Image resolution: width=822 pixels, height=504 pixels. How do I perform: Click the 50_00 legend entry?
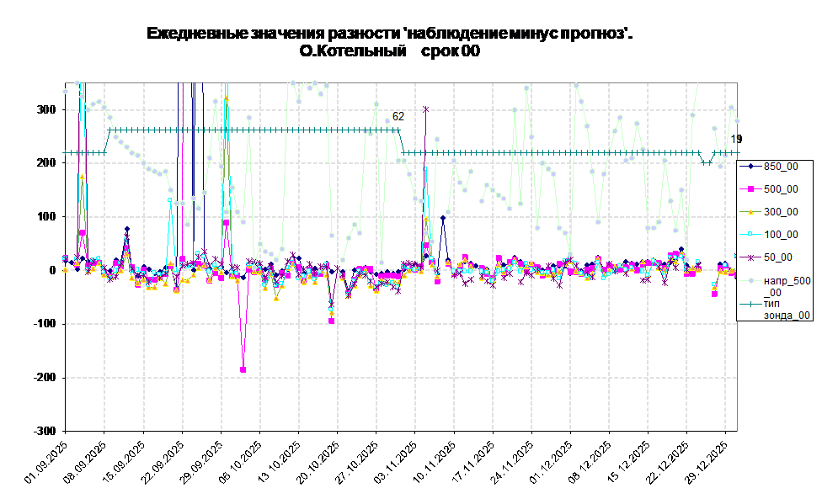tap(777, 257)
